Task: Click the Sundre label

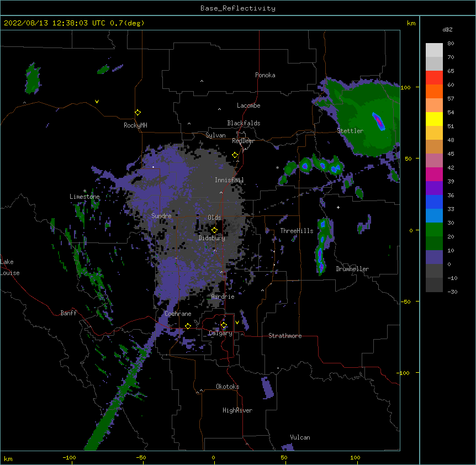Action: pos(161,216)
